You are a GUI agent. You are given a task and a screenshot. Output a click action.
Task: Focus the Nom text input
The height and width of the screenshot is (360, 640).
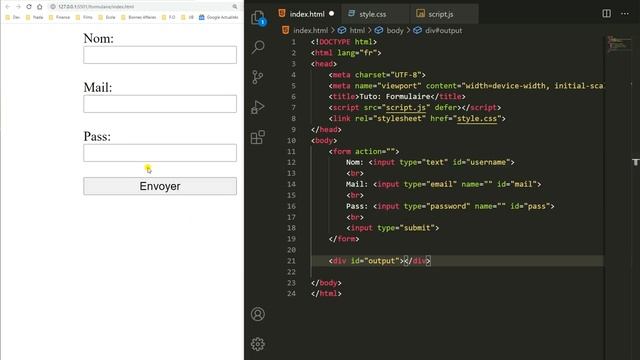(160, 55)
